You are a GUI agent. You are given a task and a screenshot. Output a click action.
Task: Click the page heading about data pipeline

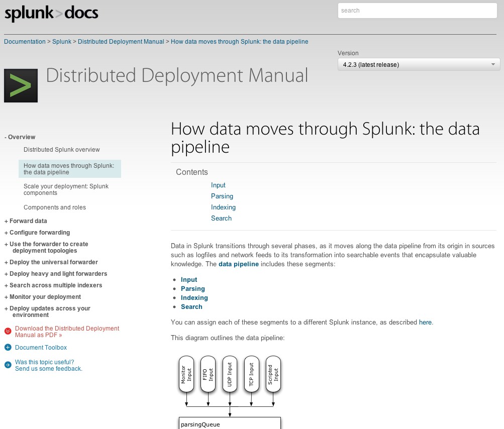tap(325, 138)
